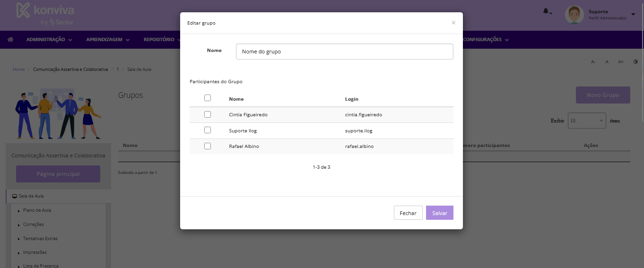Expand the Suporte profile dropdown arrow
The image size is (644, 268).
click(x=633, y=14)
